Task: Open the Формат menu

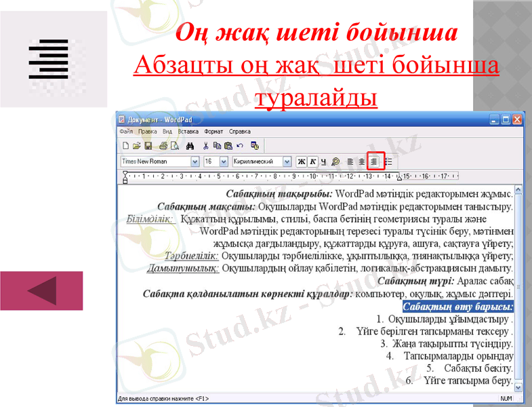Action: click(213, 132)
